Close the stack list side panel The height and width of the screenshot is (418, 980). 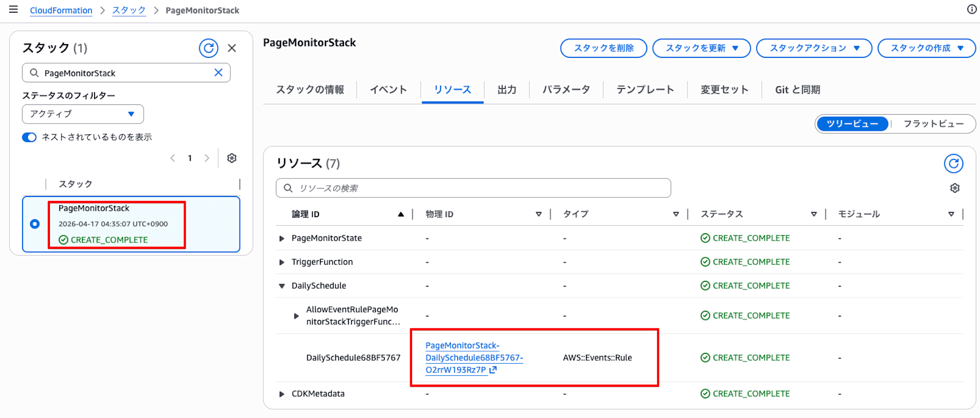[x=232, y=48]
